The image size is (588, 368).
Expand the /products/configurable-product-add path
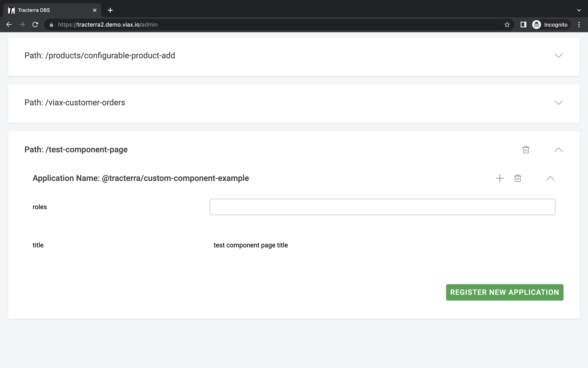point(558,55)
